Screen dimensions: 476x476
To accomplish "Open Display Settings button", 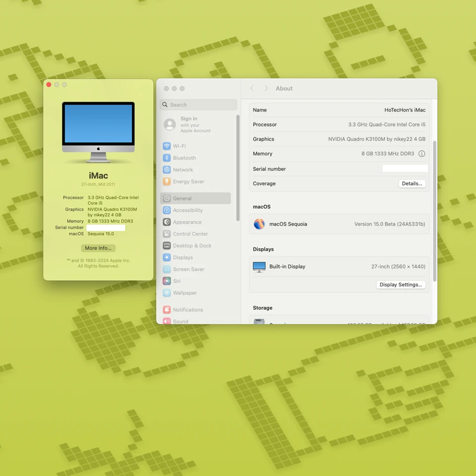I will click(x=401, y=285).
